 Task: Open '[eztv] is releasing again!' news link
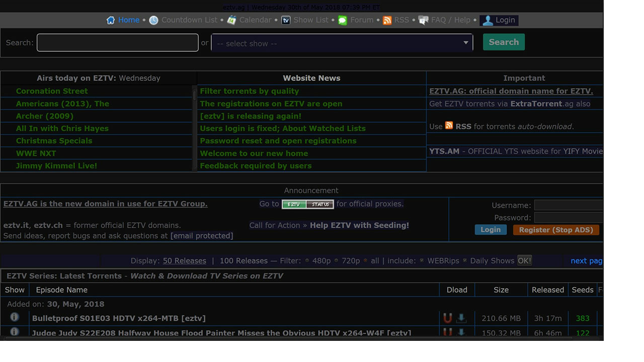pos(251,116)
